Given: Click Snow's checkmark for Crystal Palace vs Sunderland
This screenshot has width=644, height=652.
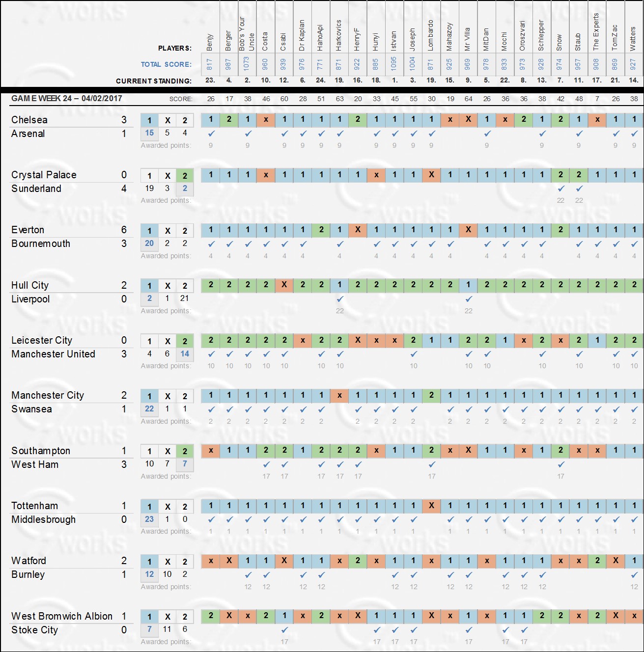Looking at the screenshot, I should click(x=560, y=189).
